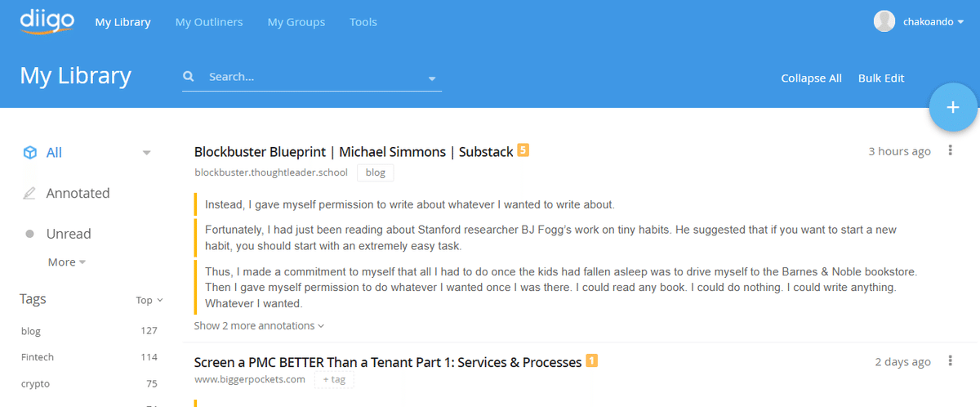Screen dimensions: 980x407
Task: Show 2 more annotations
Action: (x=259, y=325)
